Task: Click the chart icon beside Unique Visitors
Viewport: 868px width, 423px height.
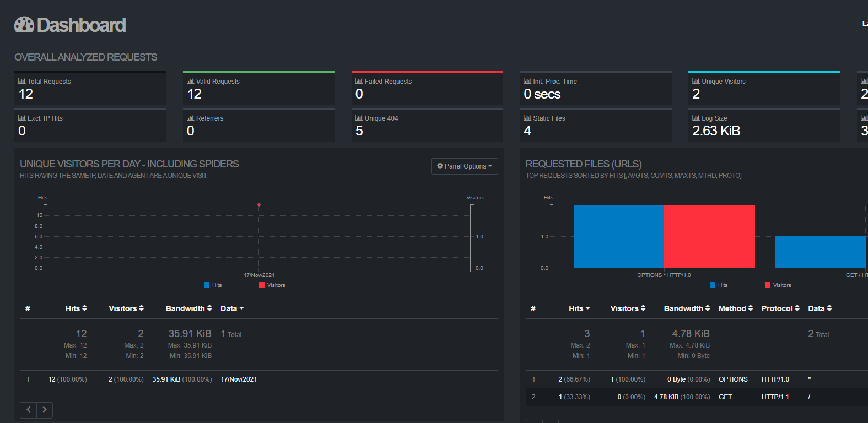Action: pos(696,81)
